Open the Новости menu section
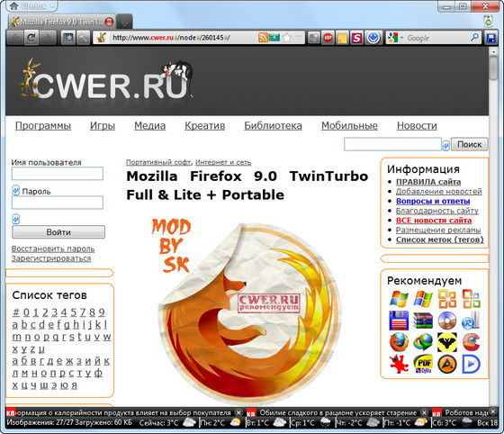The image size is (504, 434). pos(417,126)
